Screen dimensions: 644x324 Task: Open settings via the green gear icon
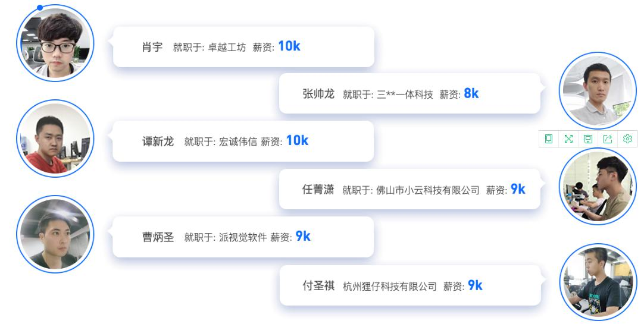[627, 139]
